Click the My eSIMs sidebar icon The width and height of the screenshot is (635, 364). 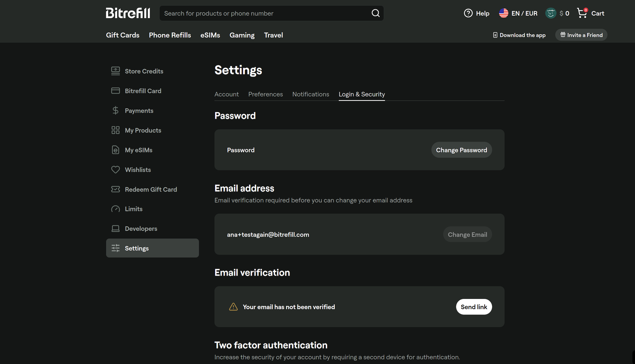pos(116,150)
